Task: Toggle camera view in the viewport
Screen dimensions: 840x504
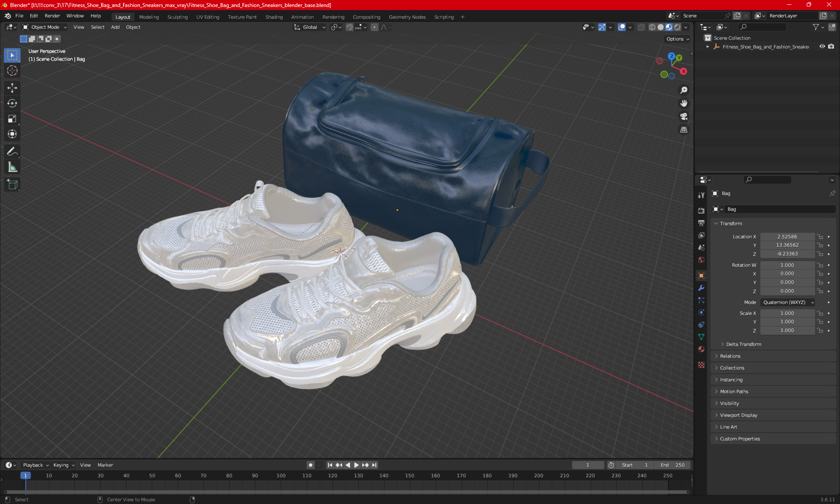Action: 683,117
